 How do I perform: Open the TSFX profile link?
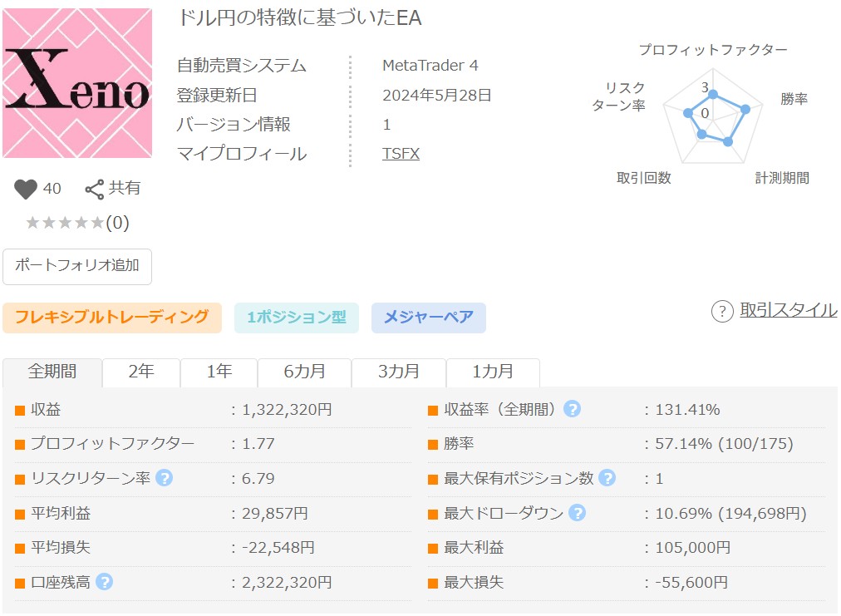401,154
